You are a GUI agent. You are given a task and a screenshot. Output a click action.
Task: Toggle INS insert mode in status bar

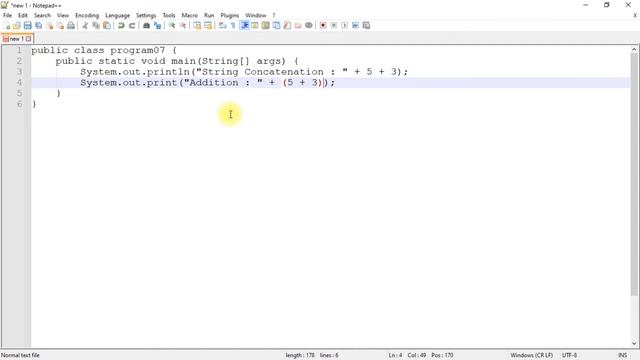622,356
